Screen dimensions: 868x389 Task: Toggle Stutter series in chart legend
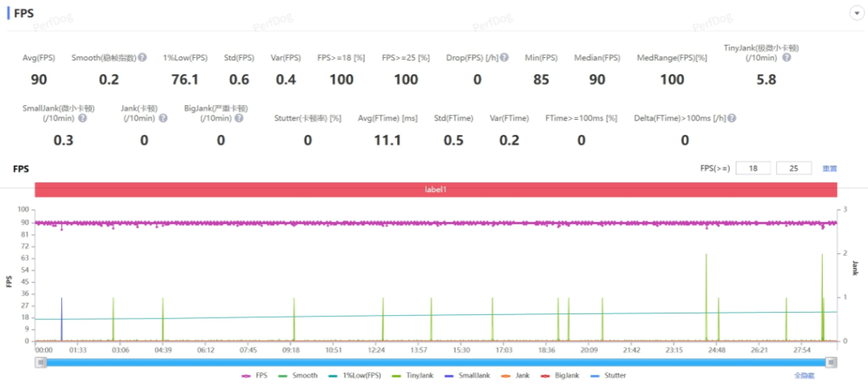[608, 375]
